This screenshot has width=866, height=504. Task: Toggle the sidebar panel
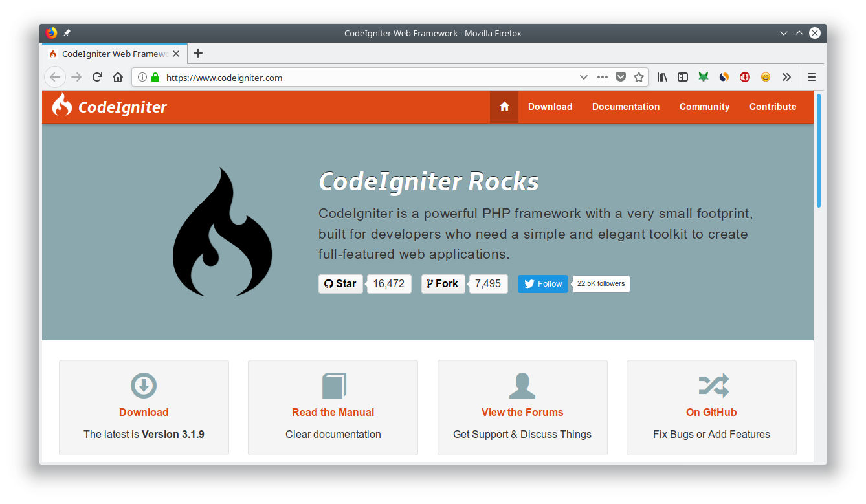coord(682,77)
